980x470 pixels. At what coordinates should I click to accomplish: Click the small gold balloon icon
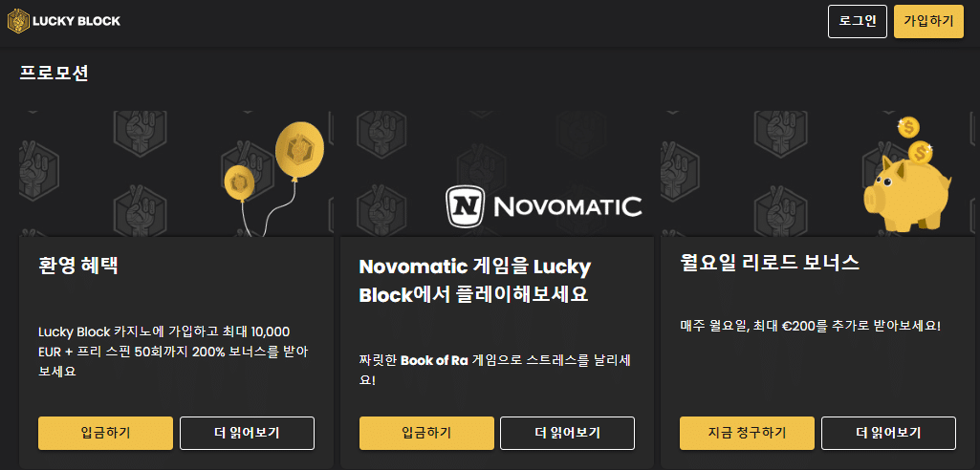[238, 182]
